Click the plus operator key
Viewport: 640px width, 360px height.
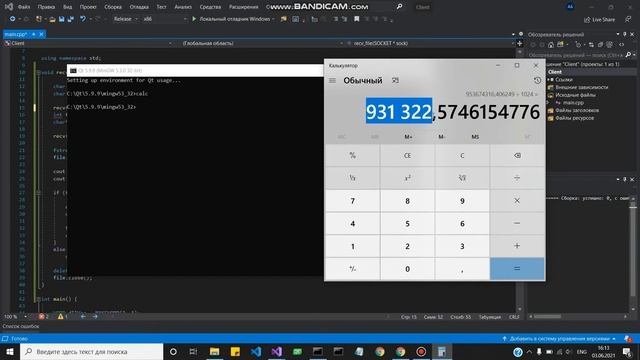pos(517,246)
